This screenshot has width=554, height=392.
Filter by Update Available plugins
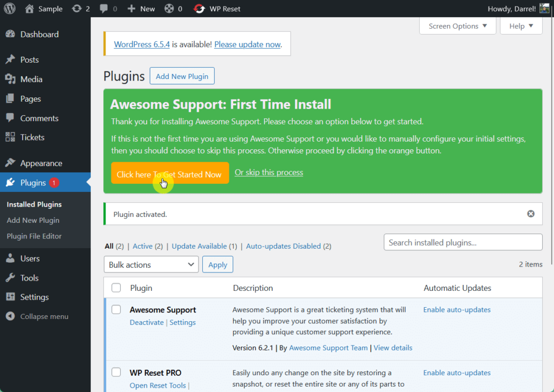click(199, 246)
